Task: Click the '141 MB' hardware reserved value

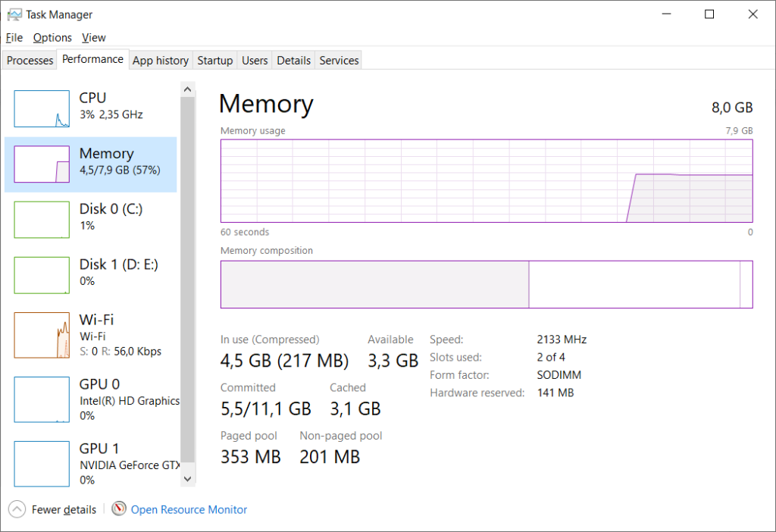Action: tap(555, 393)
